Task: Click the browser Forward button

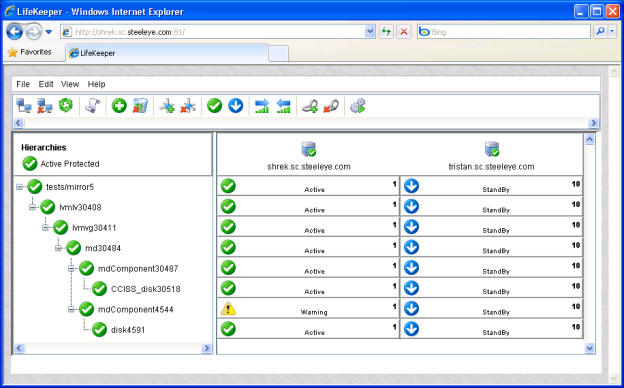Action: coord(33,32)
